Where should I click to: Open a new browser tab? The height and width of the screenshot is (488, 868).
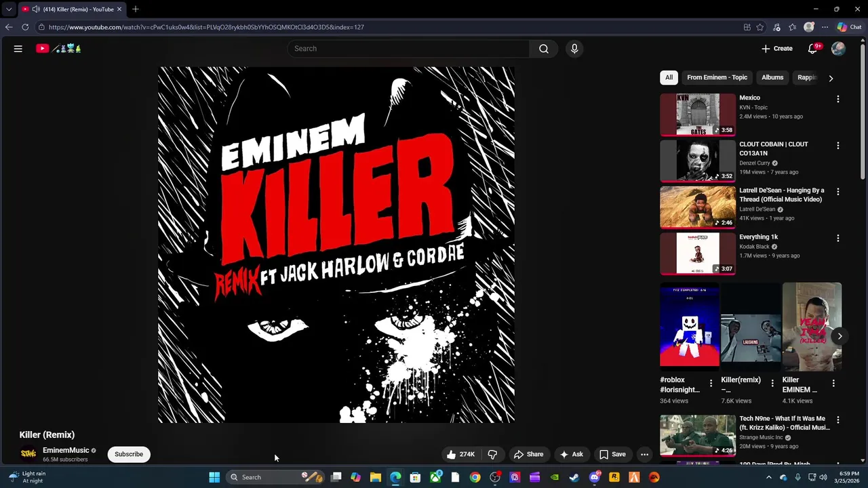pos(135,9)
